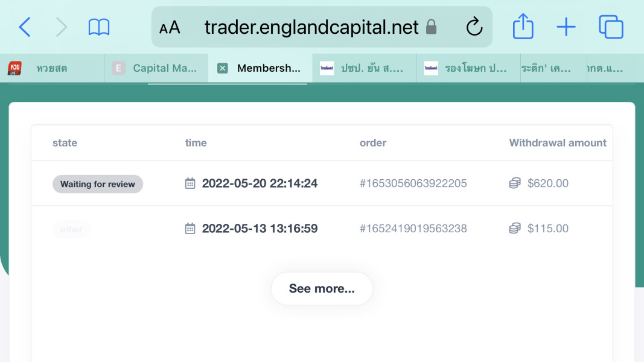The image size is (644, 362).
Task: Tap the reload page icon
Action: [x=474, y=27]
